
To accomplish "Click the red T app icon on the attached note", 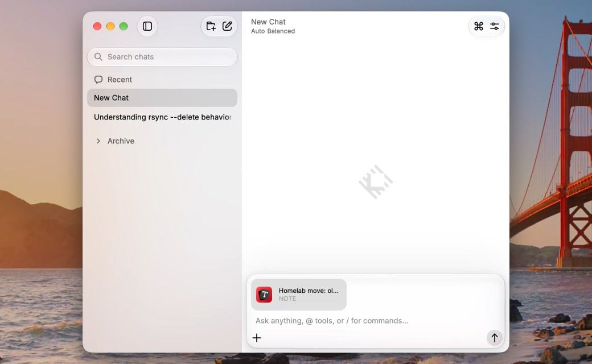I will (x=264, y=295).
